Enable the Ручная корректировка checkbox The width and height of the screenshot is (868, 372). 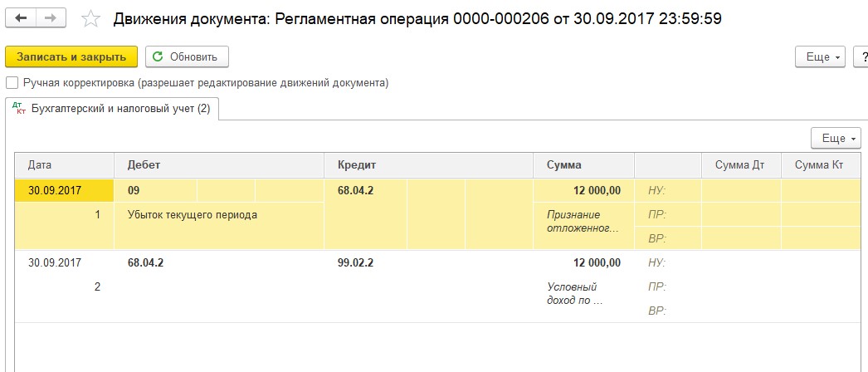12,83
